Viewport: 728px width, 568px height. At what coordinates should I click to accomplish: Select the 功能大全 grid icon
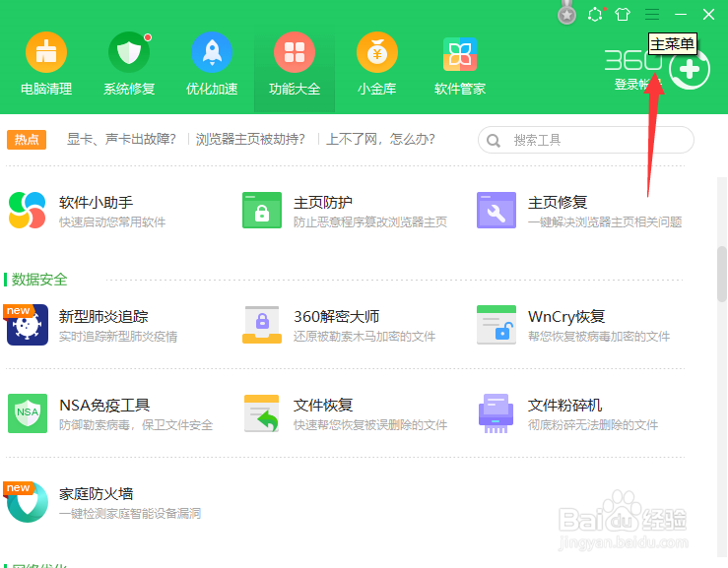[x=295, y=52]
